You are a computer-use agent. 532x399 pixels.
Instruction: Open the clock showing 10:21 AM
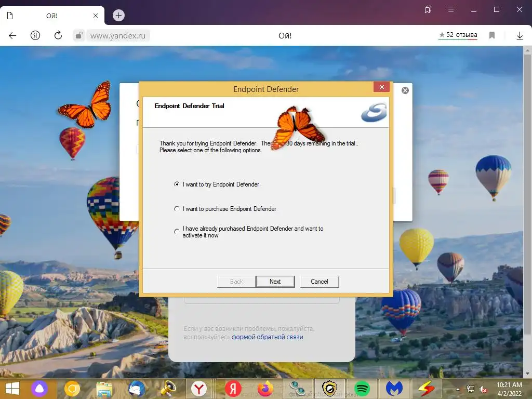pyautogui.click(x=509, y=389)
